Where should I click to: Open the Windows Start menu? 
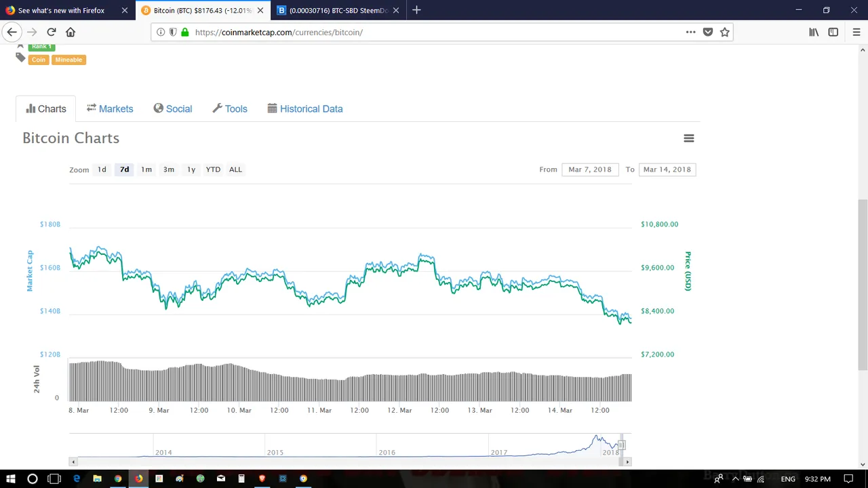[x=11, y=479]
